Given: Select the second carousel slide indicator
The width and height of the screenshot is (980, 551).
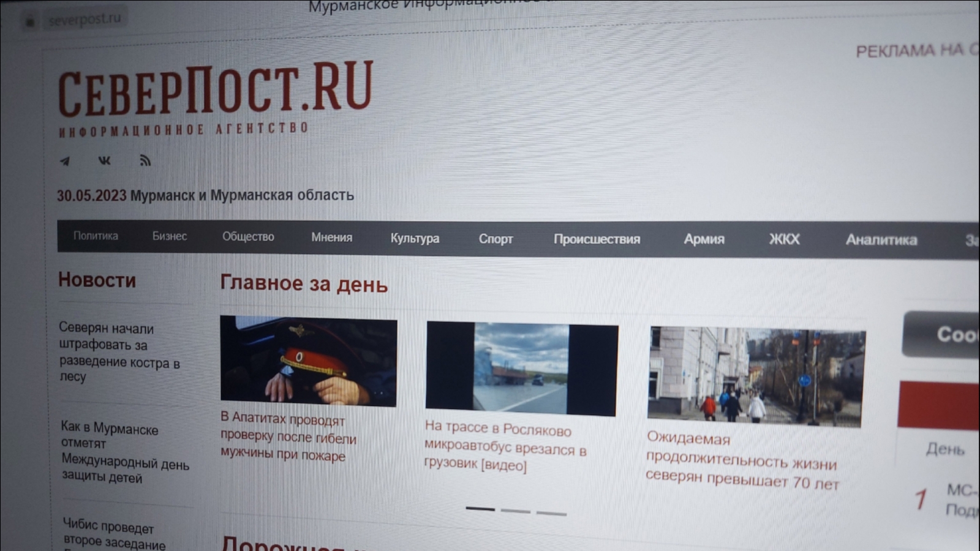Looking at the screenshot, I should pyautogui.click(x=516, y=511).
